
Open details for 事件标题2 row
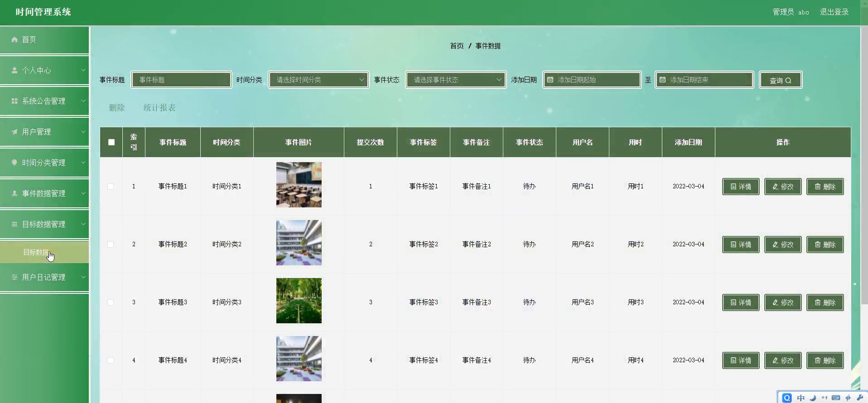741,245
